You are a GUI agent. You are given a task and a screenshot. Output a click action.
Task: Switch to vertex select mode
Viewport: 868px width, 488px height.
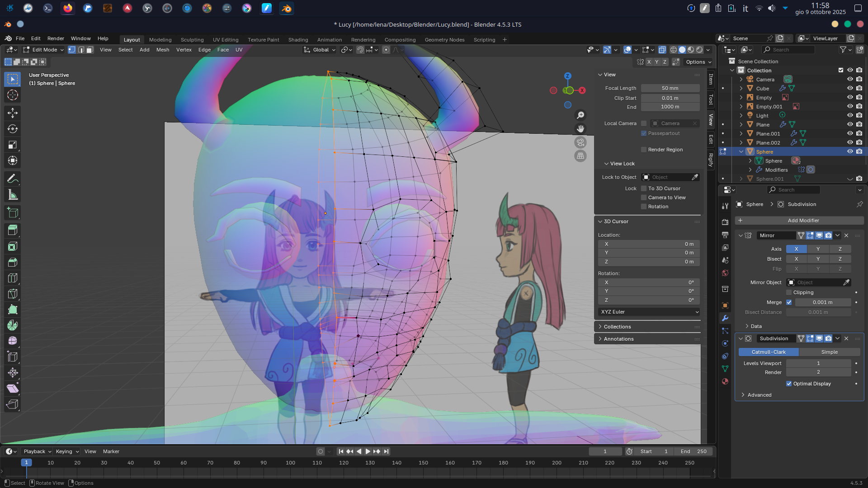[x=72, y=50]
